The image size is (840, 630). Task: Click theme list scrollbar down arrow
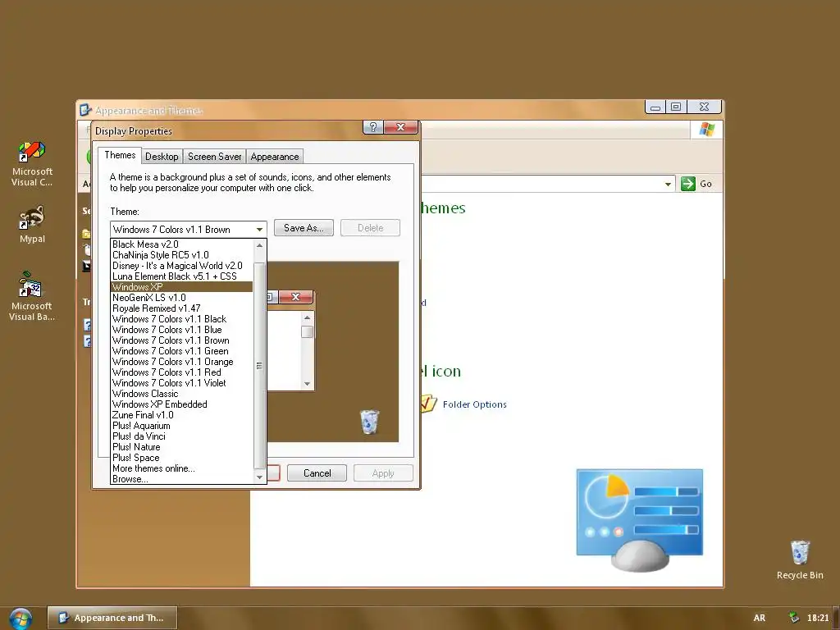259,477
